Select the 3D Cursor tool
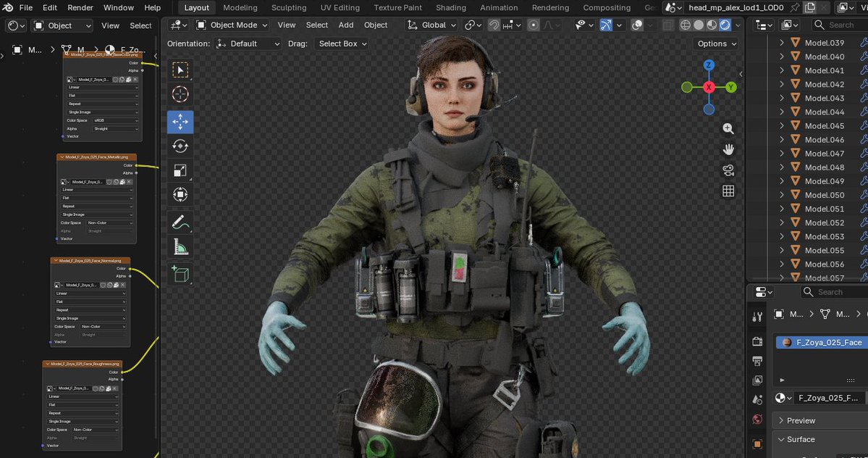This screenshot has height=458, width=868. tap(180, 94)
